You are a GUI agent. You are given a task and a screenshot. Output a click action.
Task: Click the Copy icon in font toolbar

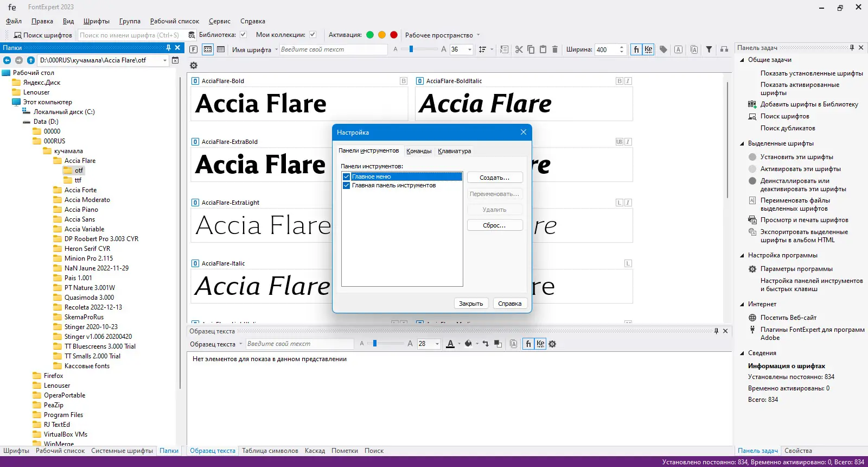tap(531, 49)
